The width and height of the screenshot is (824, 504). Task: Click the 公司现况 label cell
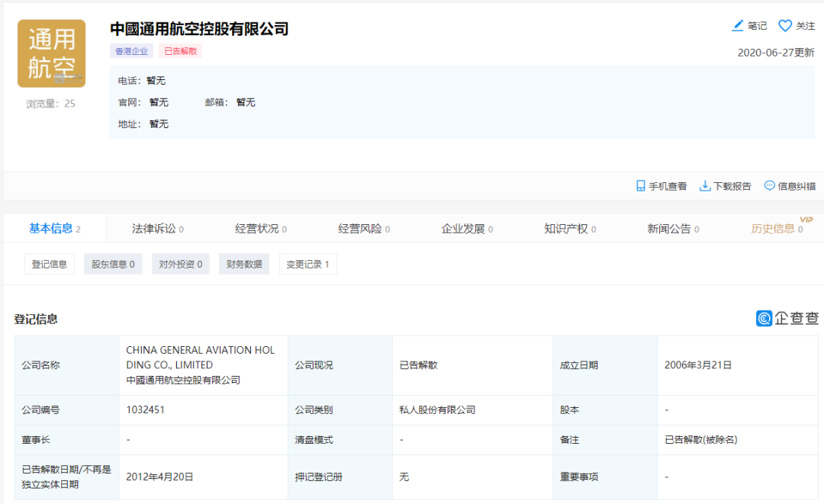point(340,365)
